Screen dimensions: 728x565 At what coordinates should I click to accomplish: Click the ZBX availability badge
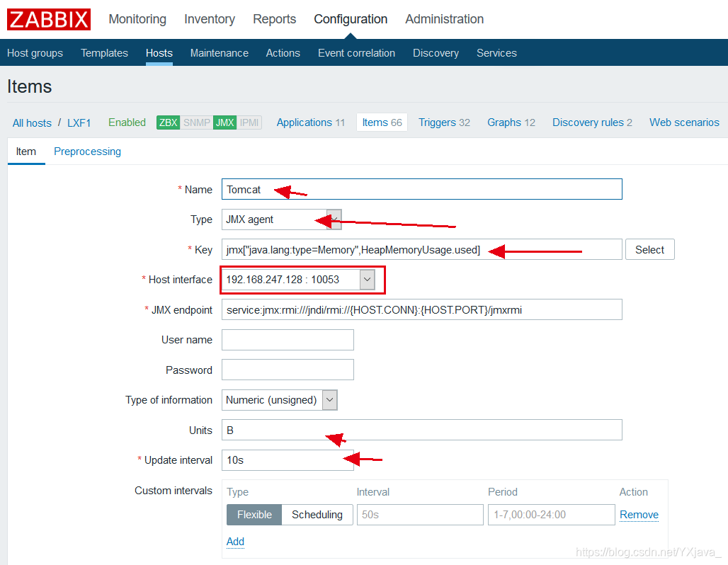168,122
